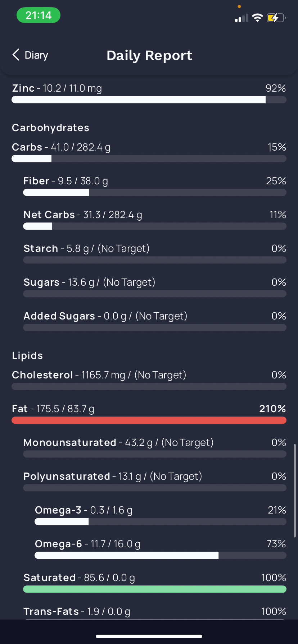Tap the Net Carbs entry
Screen dimensions: 298x644
[x=155, y=220]
